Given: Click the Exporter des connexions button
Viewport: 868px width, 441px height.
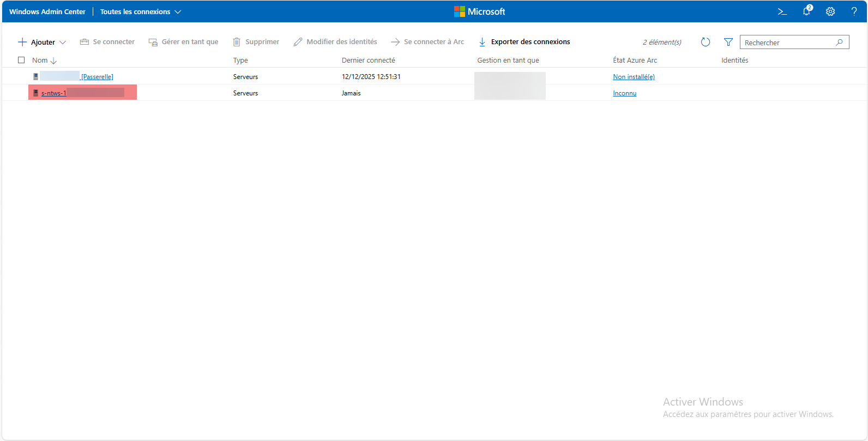Looking at the screenshot, I should 524,42.
